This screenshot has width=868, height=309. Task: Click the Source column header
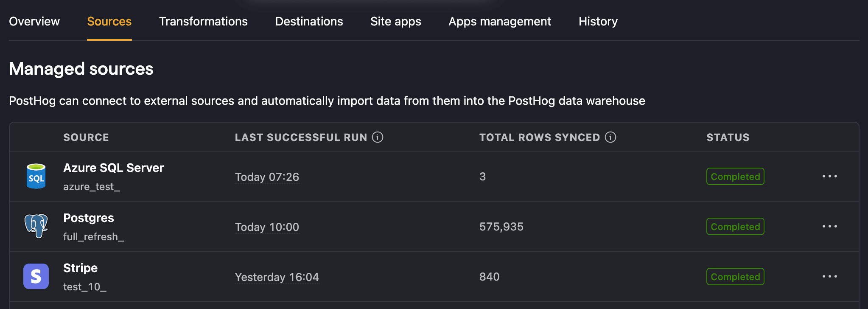(86, 138)
